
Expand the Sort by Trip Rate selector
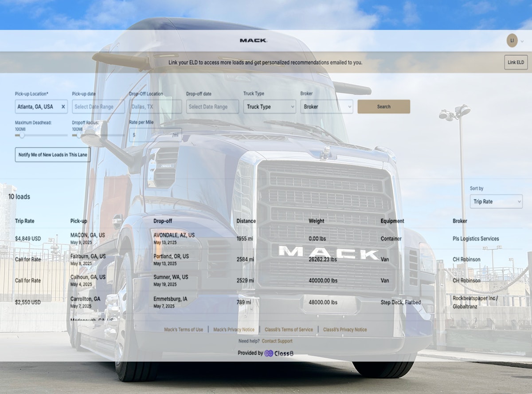496,201
